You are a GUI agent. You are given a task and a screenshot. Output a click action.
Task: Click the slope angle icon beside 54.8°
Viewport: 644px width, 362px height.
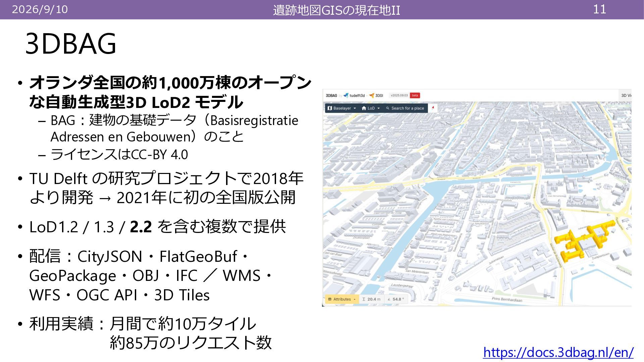coord(389,299)
